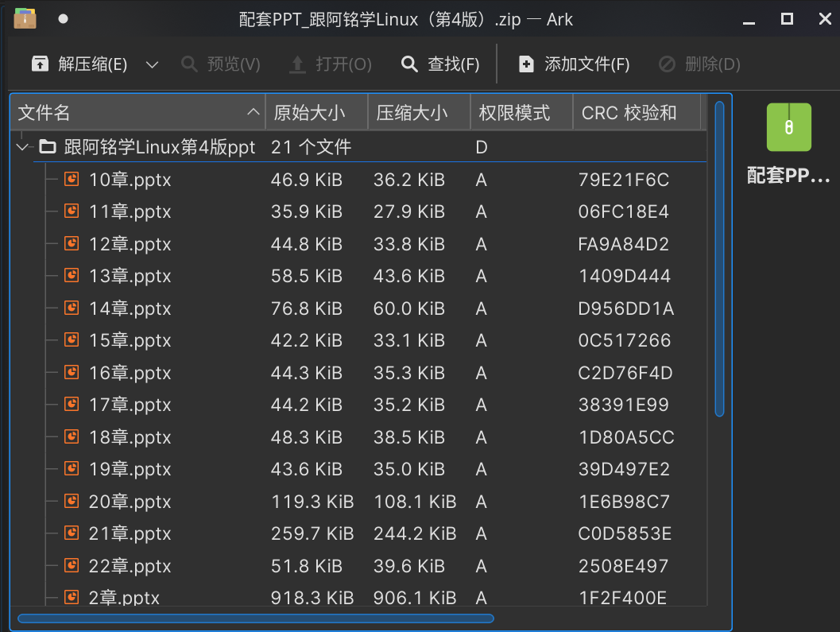
Task: Click the preview (预览) magnifier icon
Action: [x=189, y=64]
